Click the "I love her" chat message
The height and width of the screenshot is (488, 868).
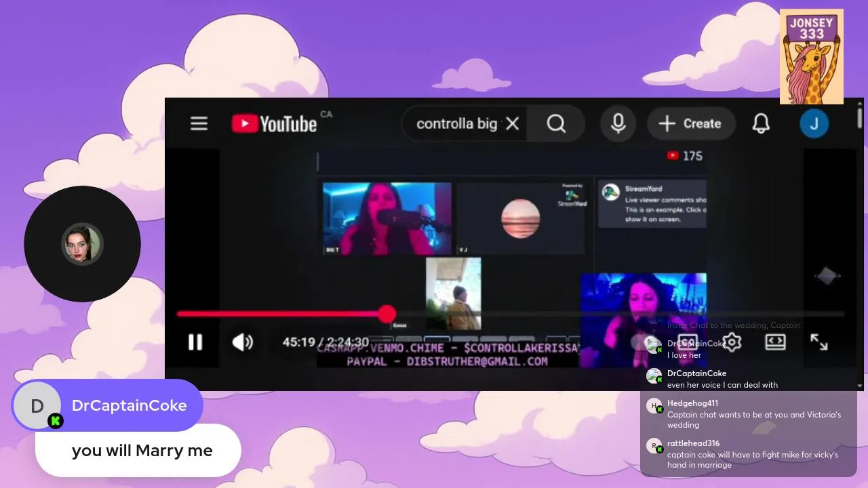(x=684, y=355)
